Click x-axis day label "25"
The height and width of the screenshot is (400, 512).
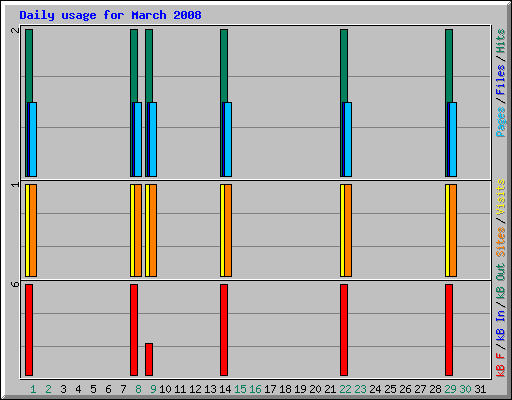point(390,389)
